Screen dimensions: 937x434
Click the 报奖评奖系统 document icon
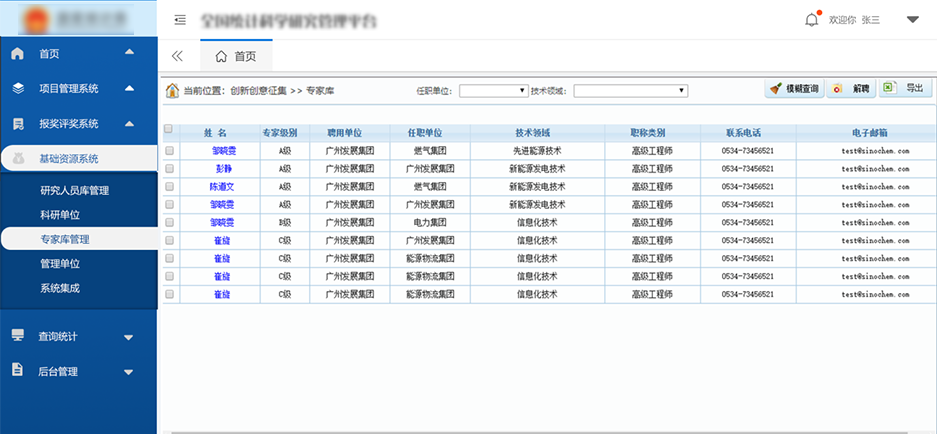(17, 124)
